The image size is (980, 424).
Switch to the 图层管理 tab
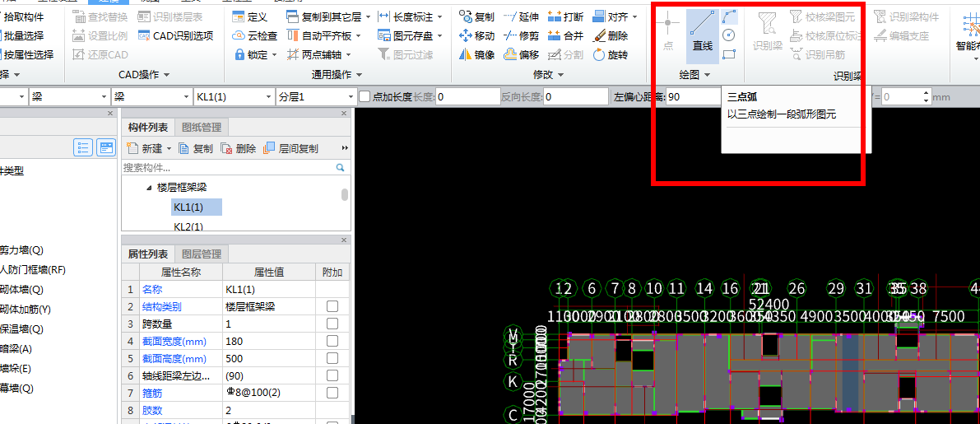pyautogui.click(x=202, y=254)
